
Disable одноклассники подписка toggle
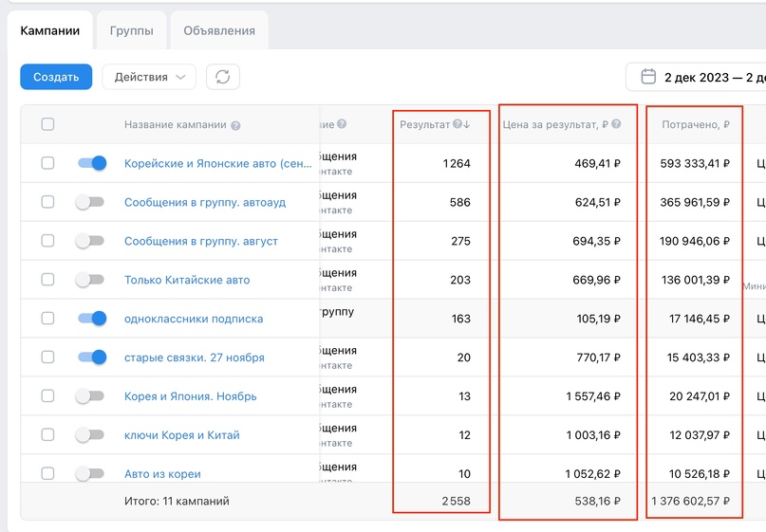[92, 319]
